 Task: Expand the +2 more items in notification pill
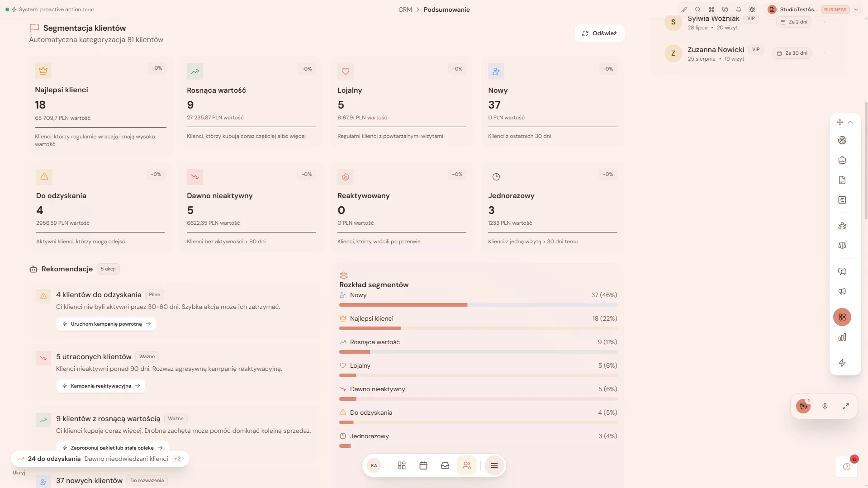click(x=177, y=459)
